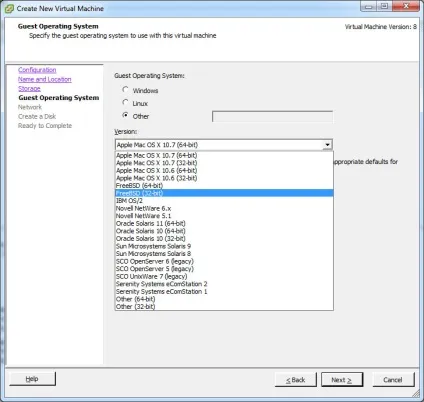
Task: Choose Apple Mac OS X 10.6 (32-bit)
Action: (x=224, y=178)
